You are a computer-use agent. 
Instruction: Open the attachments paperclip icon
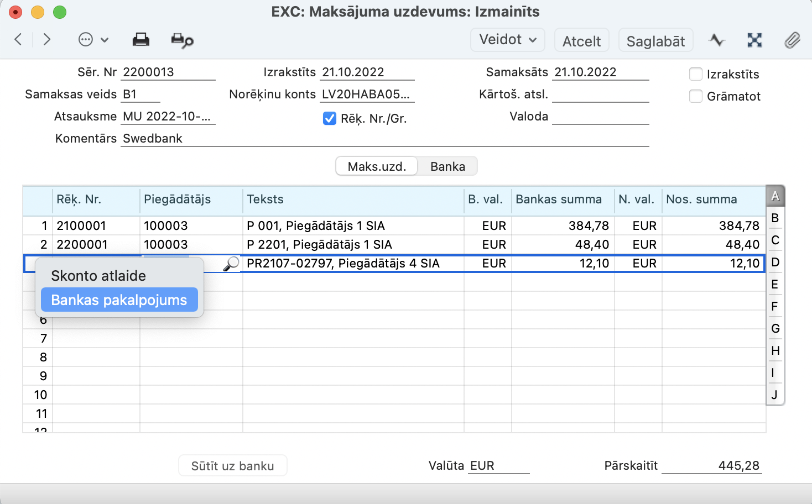(792, 40)
